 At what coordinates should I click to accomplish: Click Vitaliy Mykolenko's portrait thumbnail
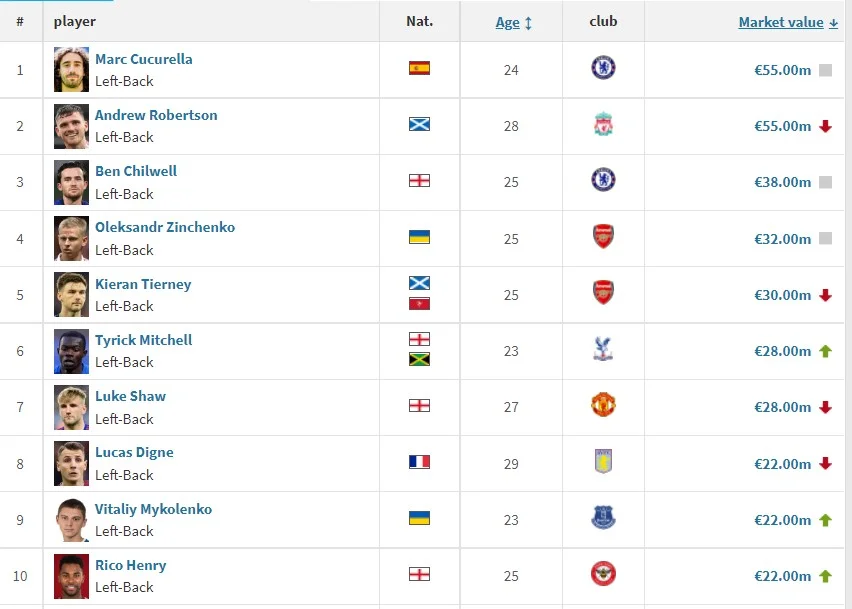[72, 519]
